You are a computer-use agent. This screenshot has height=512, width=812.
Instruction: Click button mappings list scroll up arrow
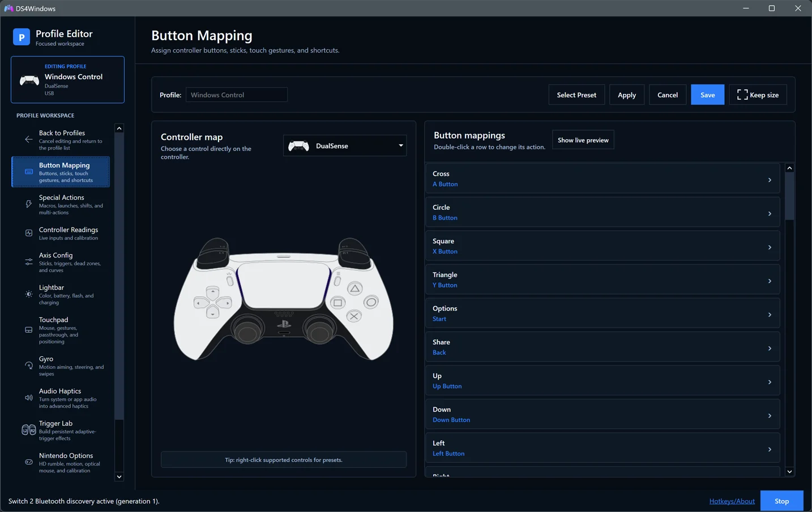point(789,168)
